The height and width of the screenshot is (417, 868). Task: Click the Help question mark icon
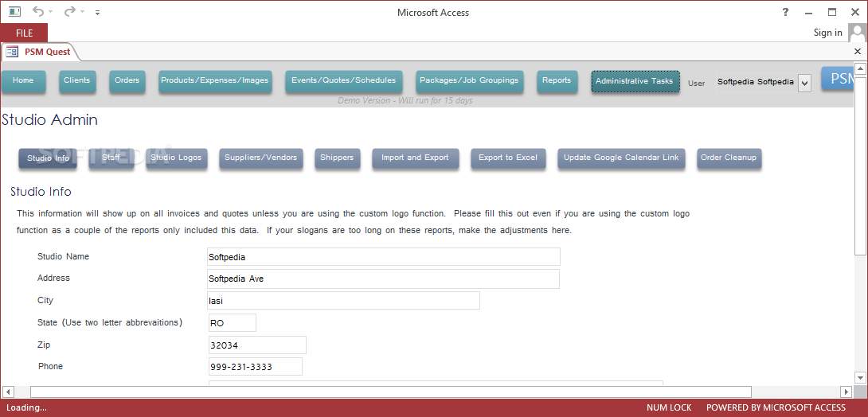785,12
